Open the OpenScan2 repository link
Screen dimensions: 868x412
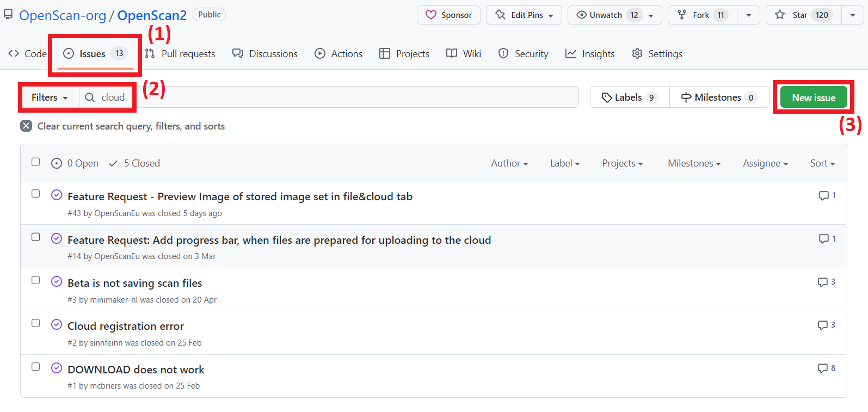click(x=152, y=15)
